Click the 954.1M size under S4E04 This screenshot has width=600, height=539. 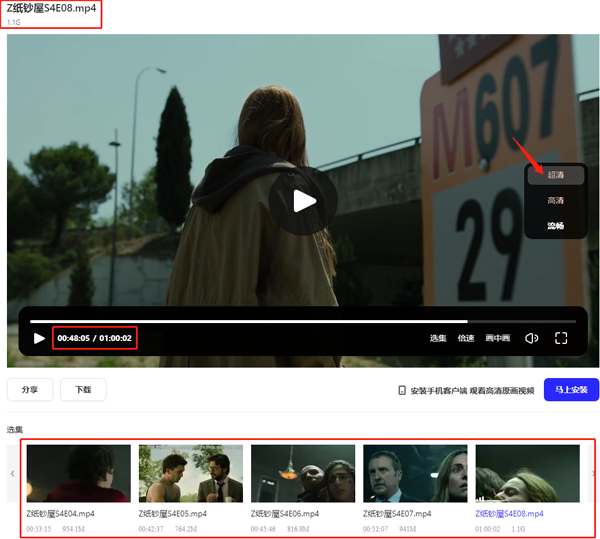click(73, 529)
